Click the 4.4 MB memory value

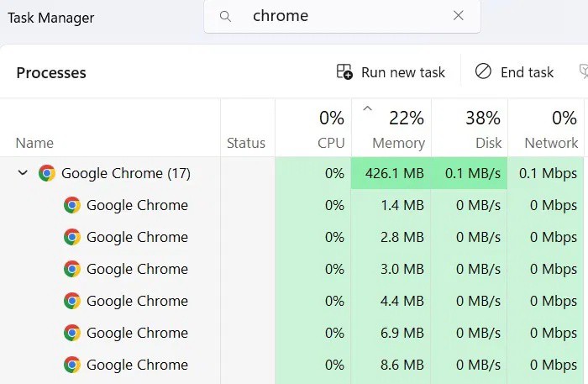tap(402, 301)
